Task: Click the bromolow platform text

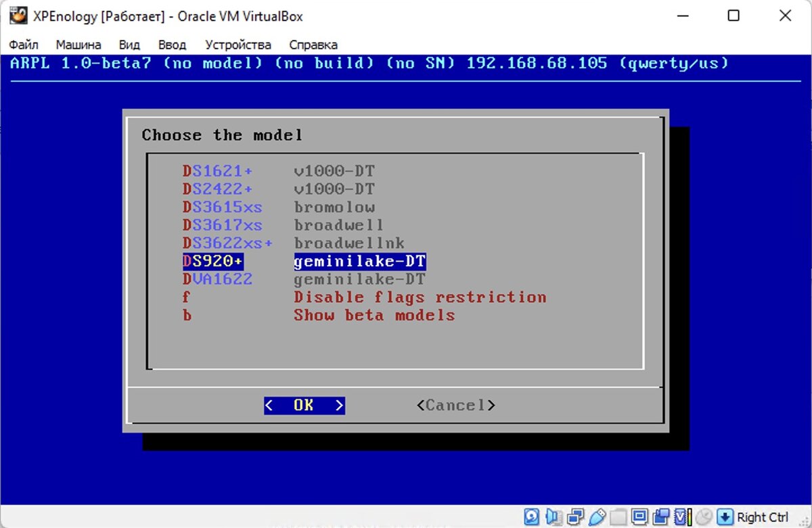Action: (334, 207)
